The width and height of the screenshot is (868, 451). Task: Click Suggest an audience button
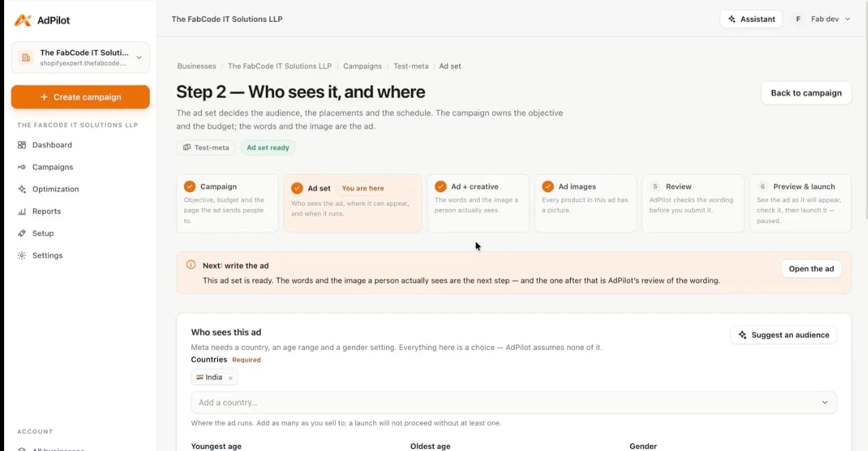point(783,335)
